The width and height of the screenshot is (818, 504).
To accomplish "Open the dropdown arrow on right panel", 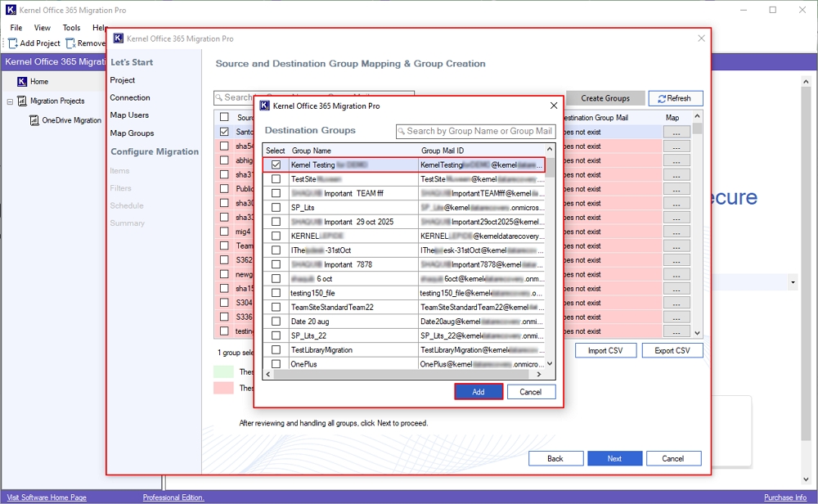I will click(x=793, y=282).
